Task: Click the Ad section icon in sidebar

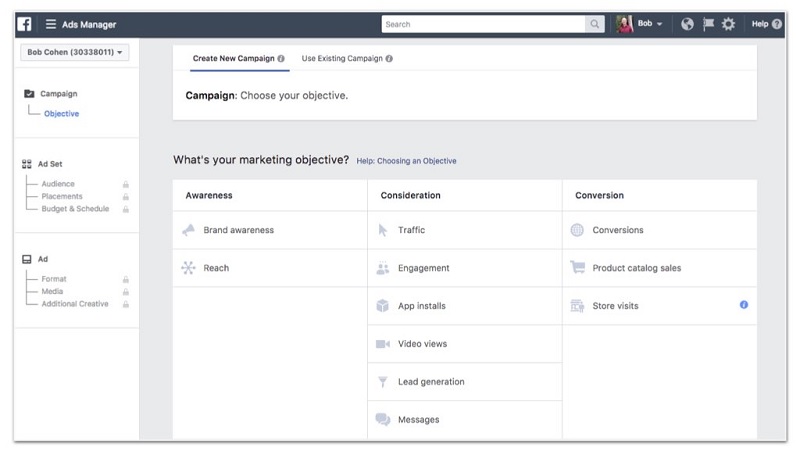Action: click(27, 259)
